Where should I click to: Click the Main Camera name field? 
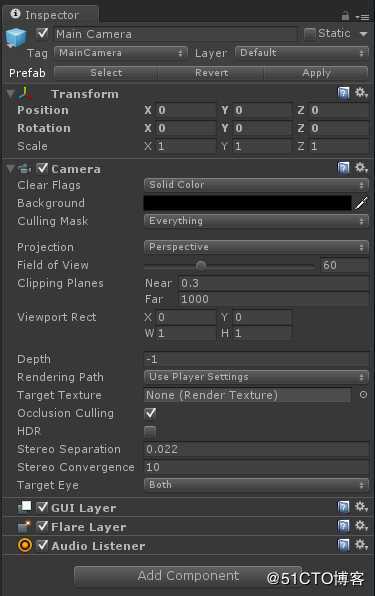[175, 34]
